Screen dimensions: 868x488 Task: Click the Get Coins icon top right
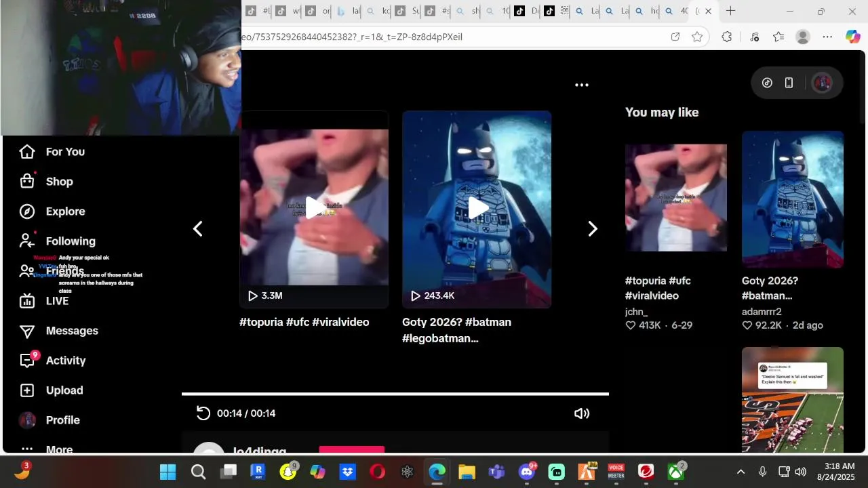click(x=767, y=83)
